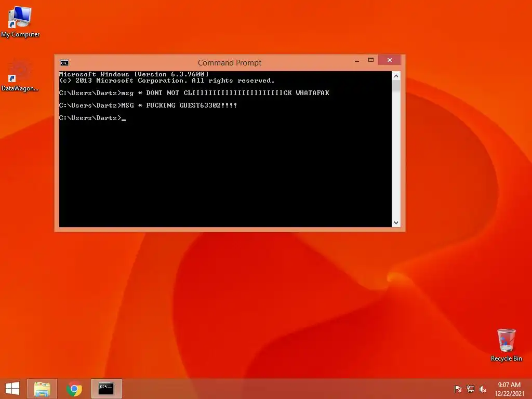The image size is (532, 399).
Task: Click the '2013 Microsoft Corporation' copyright line
Action: [x=167, y=81]
